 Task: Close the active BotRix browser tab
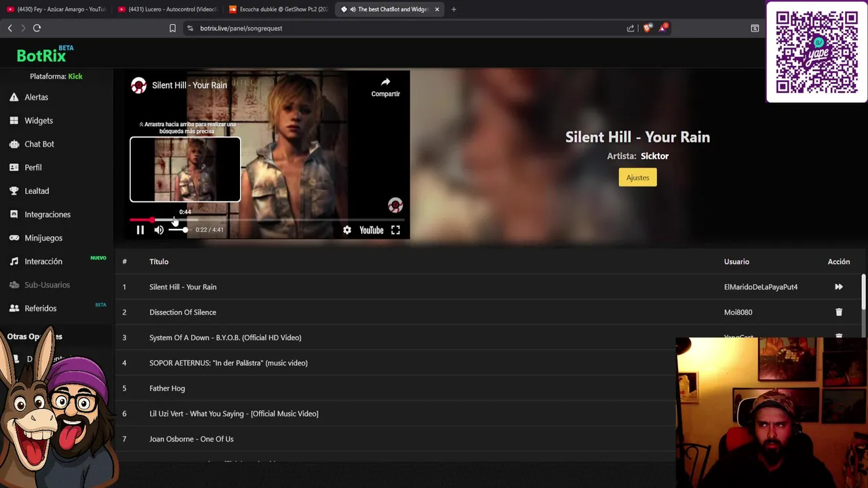437,9
